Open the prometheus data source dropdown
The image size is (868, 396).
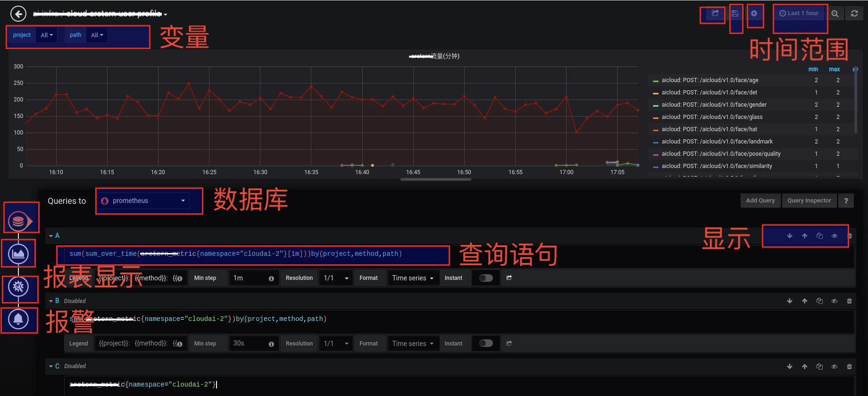point(144,201)
